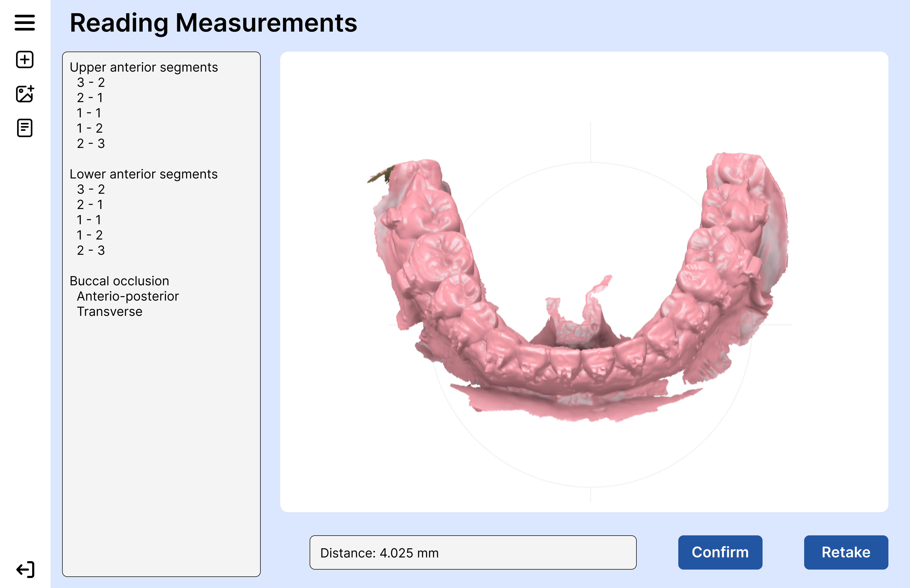Click the Lower anterior segments heading
Screen dimensions: 910x588
(144, 174)
